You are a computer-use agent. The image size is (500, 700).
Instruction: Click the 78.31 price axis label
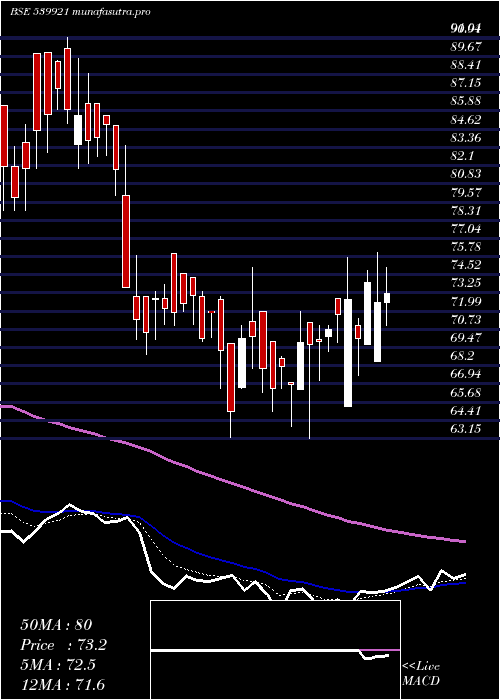tap(465, 211)
